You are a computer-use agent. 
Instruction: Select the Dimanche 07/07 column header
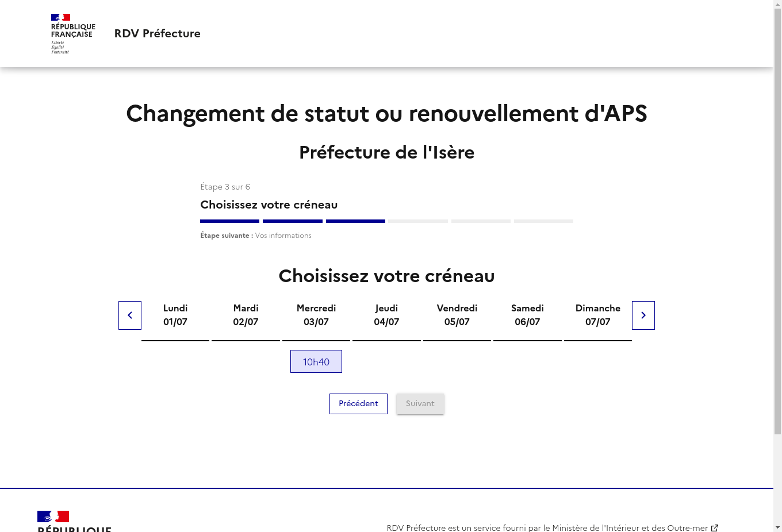pos(598,315)
